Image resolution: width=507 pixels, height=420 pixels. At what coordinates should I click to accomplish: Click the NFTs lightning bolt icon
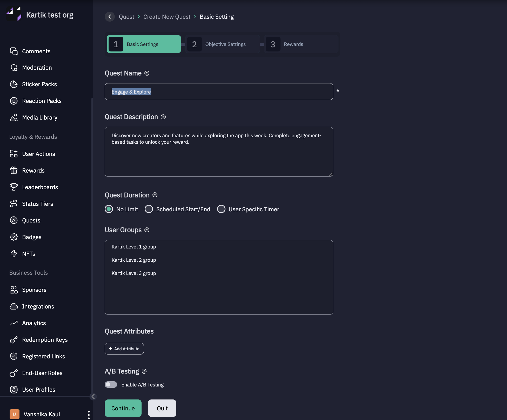coord(14,253)
